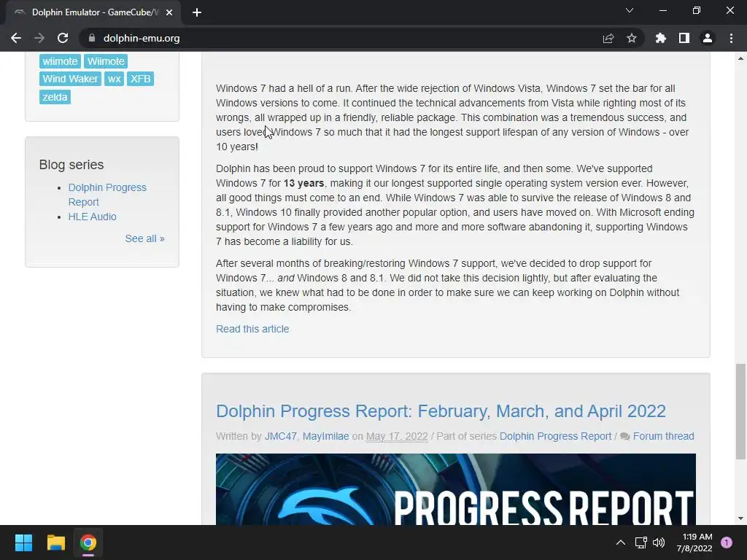747x560 pixels.
Task: Open the clock and date panel
Action: (x=694, y=542)
